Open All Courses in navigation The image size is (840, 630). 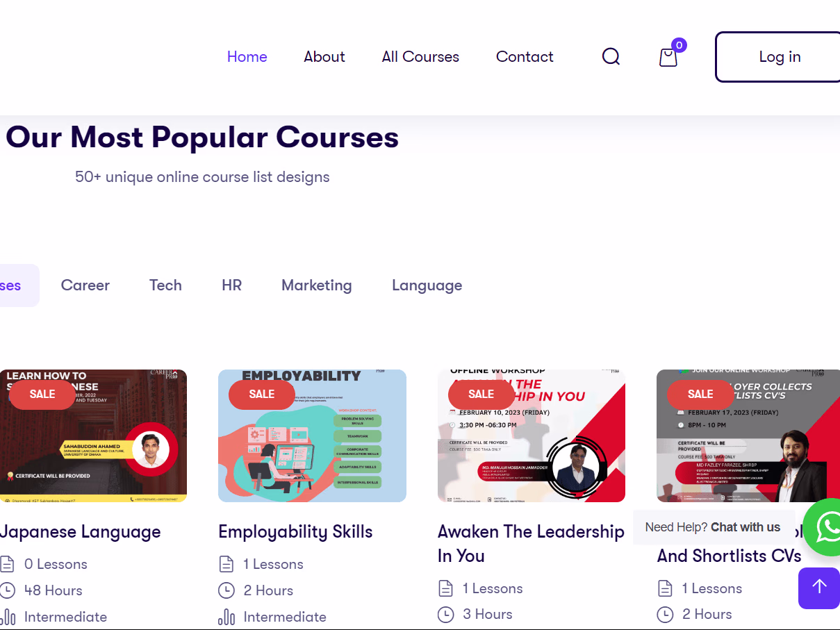click(420, 57)
